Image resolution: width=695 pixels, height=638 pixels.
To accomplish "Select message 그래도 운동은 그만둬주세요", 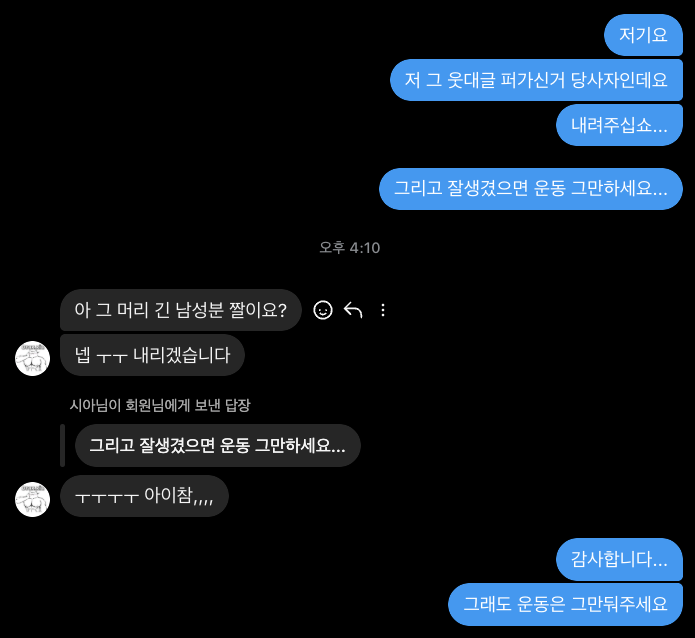I will tap(566, 605).
